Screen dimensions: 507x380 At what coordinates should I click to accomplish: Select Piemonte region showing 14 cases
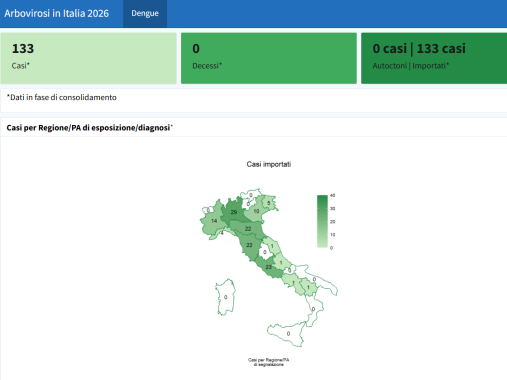click(x=214, y=221)
